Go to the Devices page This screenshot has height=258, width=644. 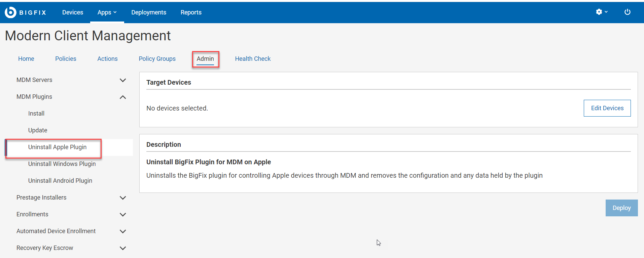click(x=73, y=12)
